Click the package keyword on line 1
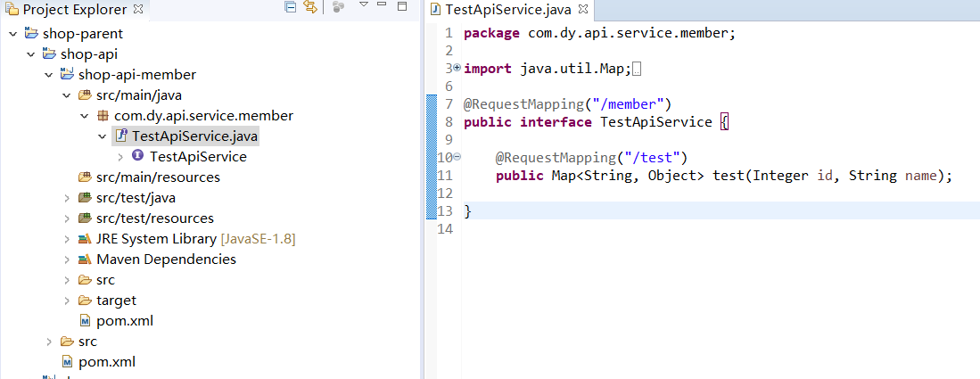 pyautogui.click(x=491, y=34)
